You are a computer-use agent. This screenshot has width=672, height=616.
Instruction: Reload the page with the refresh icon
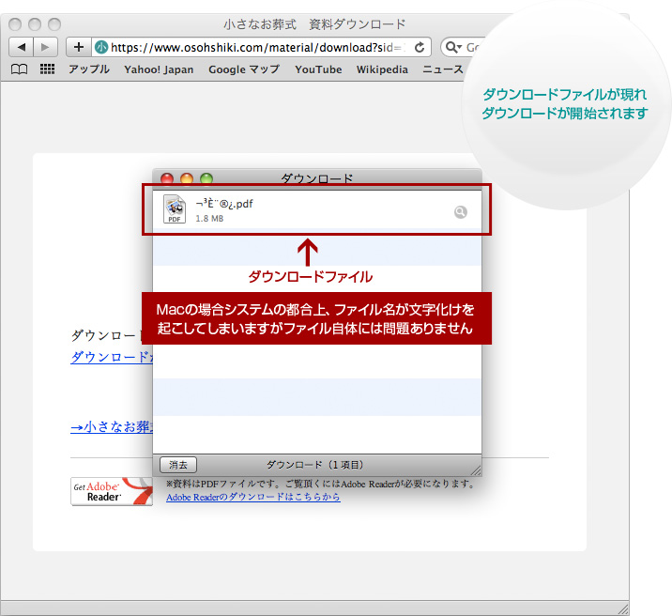click(x=420, y=47)
